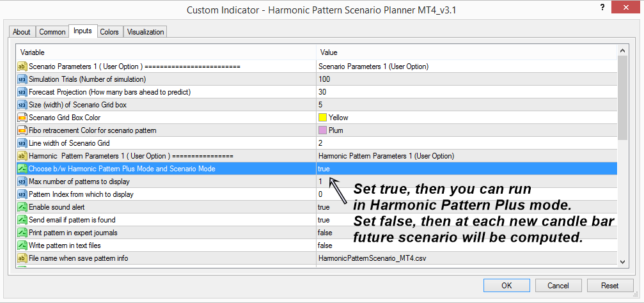Close the Custom Indicator dialog
The width and height of the screenshot is (644, 303).
coord(627,6)
